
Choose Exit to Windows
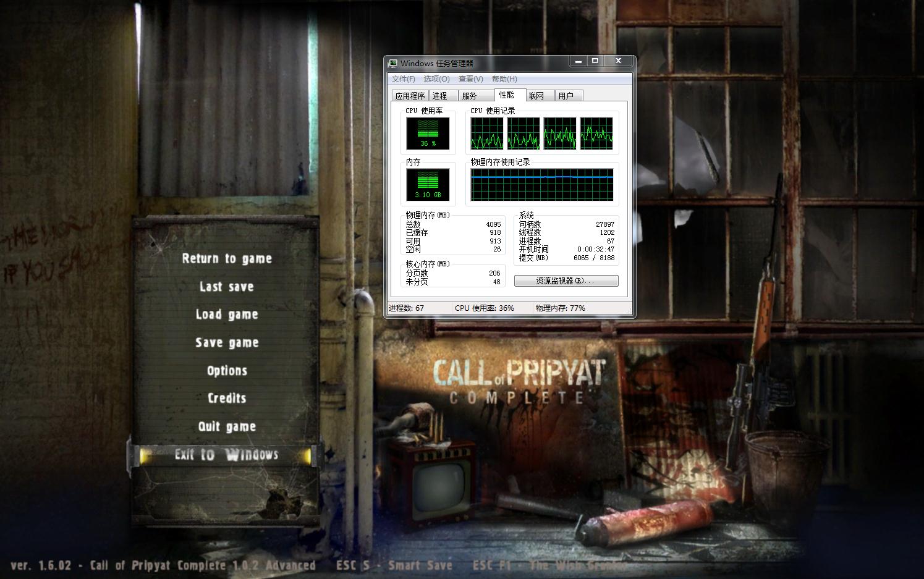tap(226, 455)
